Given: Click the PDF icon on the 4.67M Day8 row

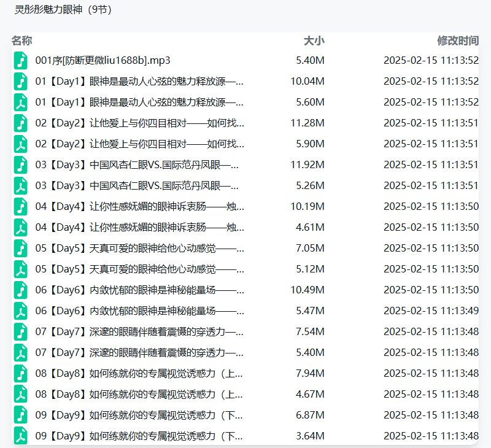Looking at the screenshot, I should pos(21,395).
